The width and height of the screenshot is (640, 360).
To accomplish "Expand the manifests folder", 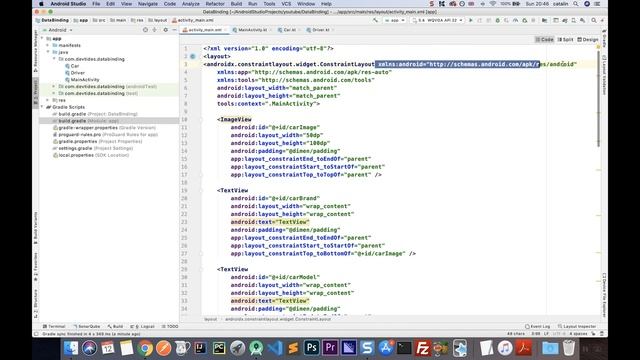I will (48, 45).
